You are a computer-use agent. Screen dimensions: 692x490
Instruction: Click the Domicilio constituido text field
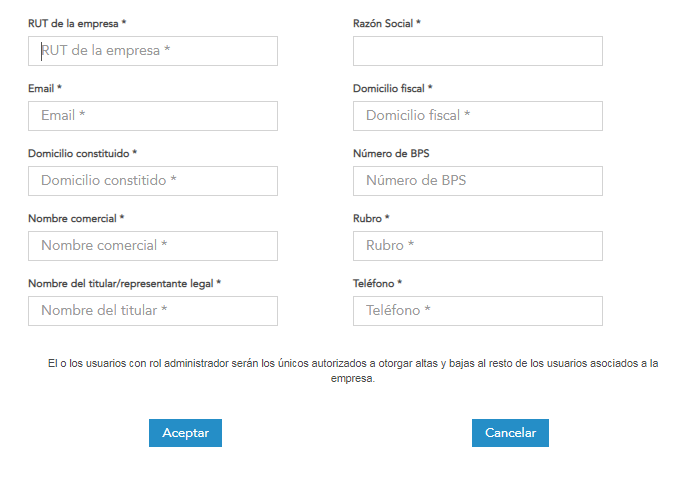click(x=153, y=181)
